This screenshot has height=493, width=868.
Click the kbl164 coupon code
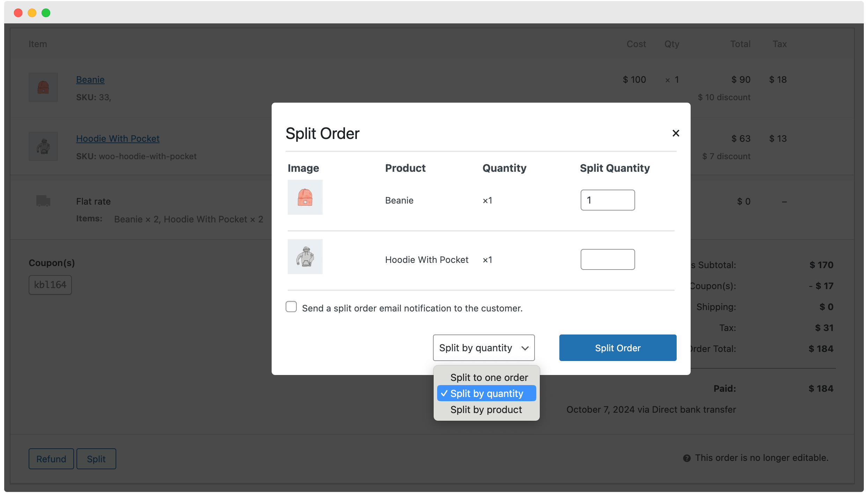[50, 285]
